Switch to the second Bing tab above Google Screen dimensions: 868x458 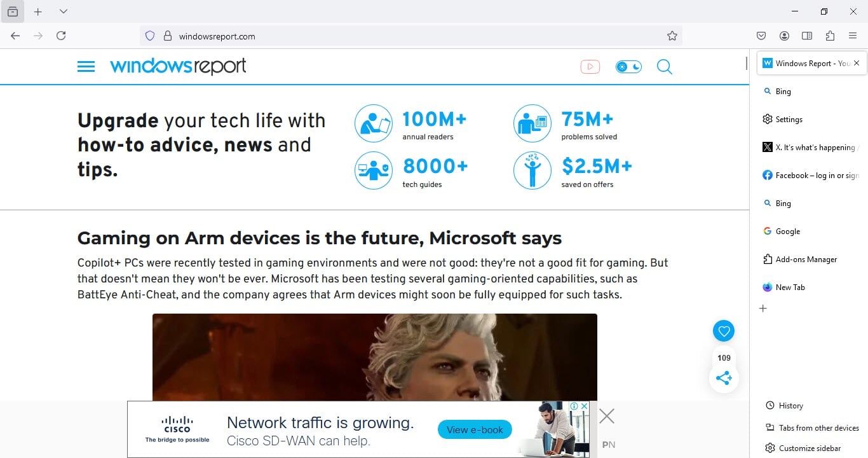click(x=810, y=204)
